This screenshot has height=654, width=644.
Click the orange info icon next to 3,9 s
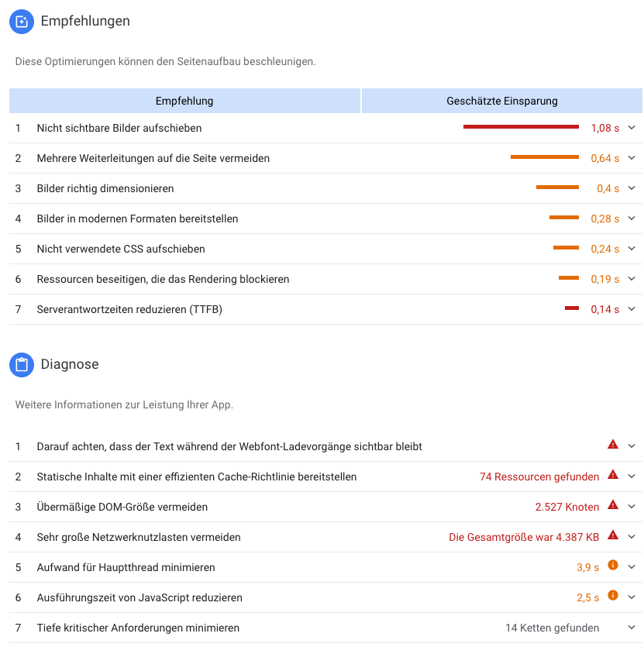click(x=612, y=565)
